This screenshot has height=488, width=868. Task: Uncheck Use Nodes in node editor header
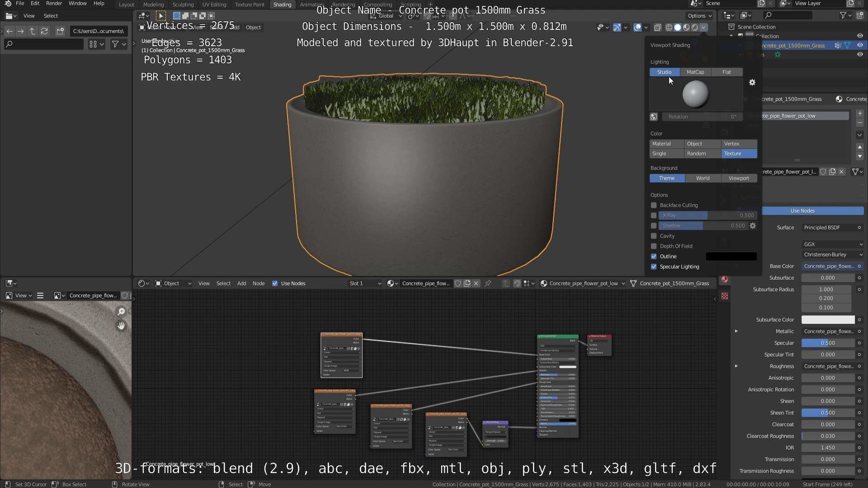click(275, 283)
